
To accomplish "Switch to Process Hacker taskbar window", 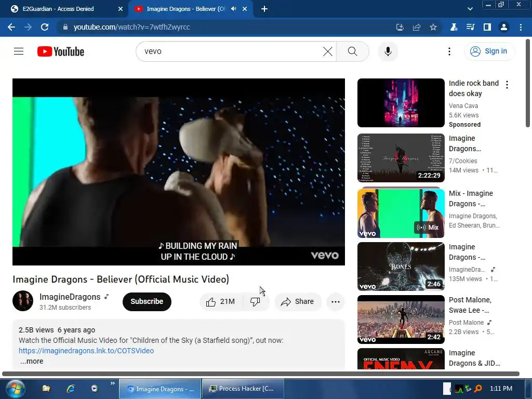I will 243,389.
